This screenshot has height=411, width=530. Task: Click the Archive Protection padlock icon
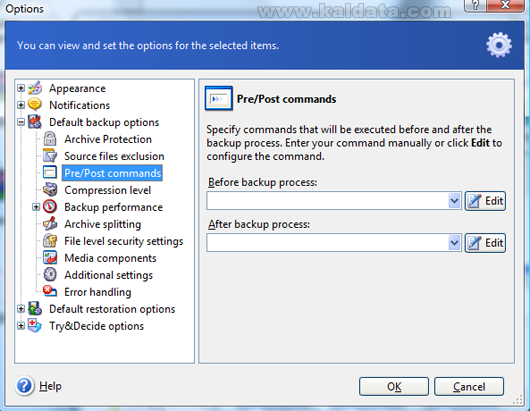[x=50, y=139]
